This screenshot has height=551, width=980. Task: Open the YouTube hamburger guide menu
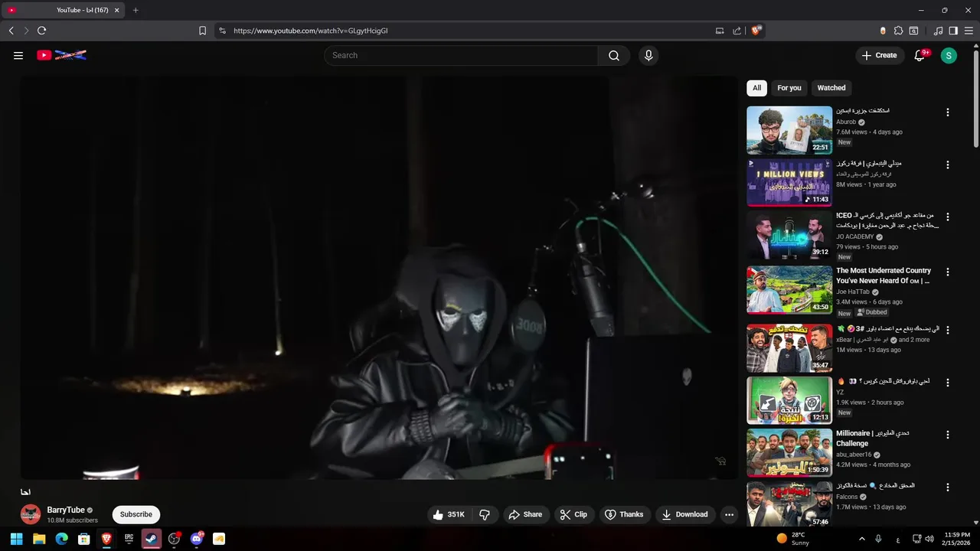coord(18,55)
